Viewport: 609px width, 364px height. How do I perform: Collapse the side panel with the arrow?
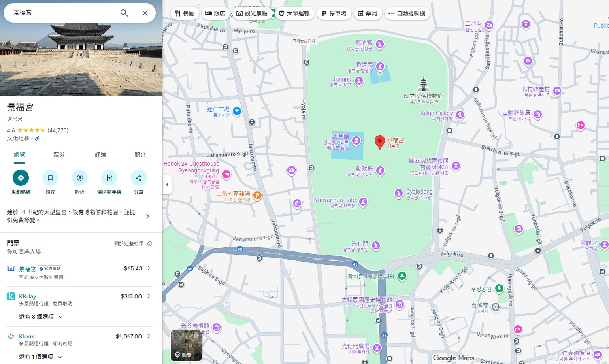pyautogui.click(x=167, y=184)
